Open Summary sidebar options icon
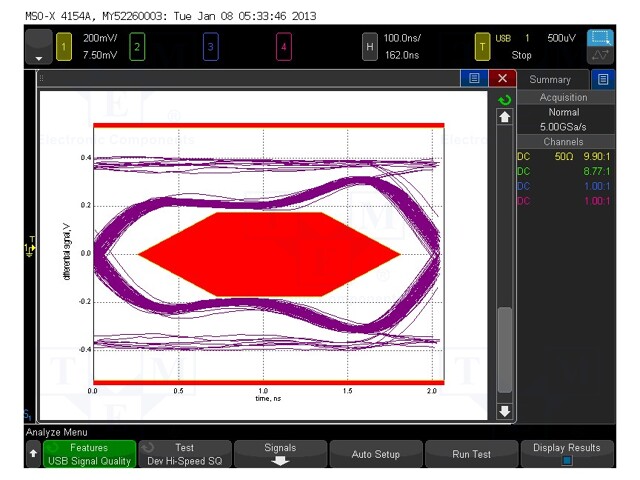 tap(603, 79)
